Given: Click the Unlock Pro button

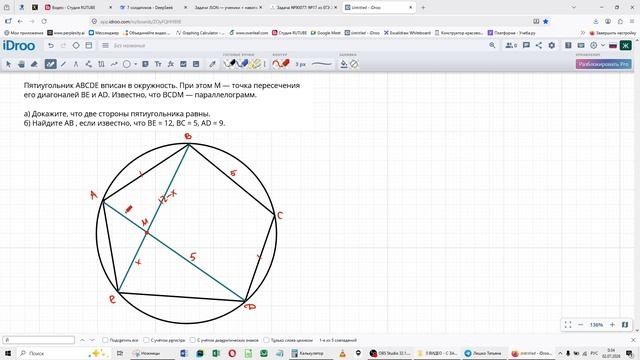Looking at the screenshot, I should tap(604, 64).
